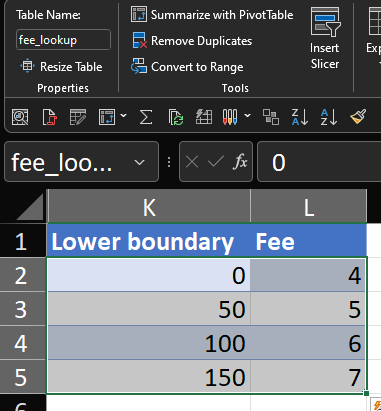Select the cell containing 150
Image resolution: width=381 pixels, height=411 pixels.
pyautogui.click(x=149, y=377)
